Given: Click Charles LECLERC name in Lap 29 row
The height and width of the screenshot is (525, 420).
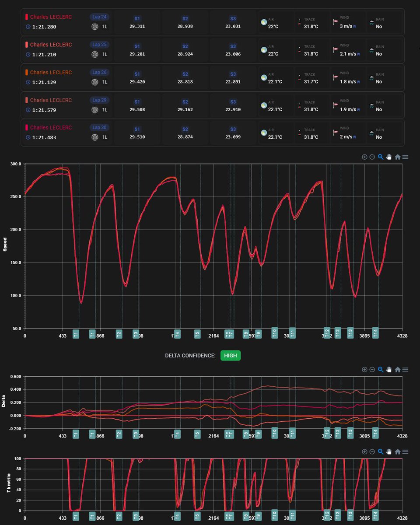Looking at the screenshot, I should click(51, 100).
